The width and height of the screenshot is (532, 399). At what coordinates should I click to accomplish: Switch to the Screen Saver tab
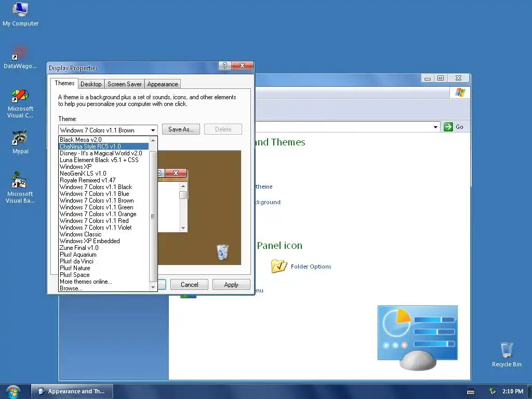pos(125,84)
